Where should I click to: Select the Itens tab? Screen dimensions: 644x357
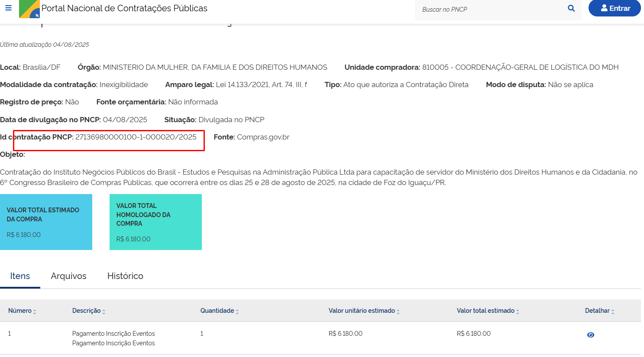pos(20,276)
